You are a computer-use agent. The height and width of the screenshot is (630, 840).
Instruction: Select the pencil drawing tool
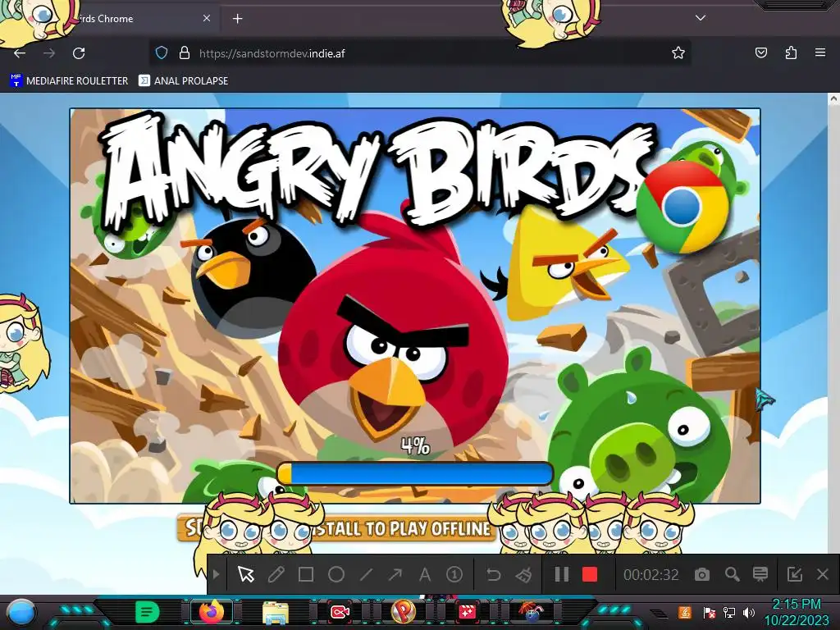click(x=276, y=575)
